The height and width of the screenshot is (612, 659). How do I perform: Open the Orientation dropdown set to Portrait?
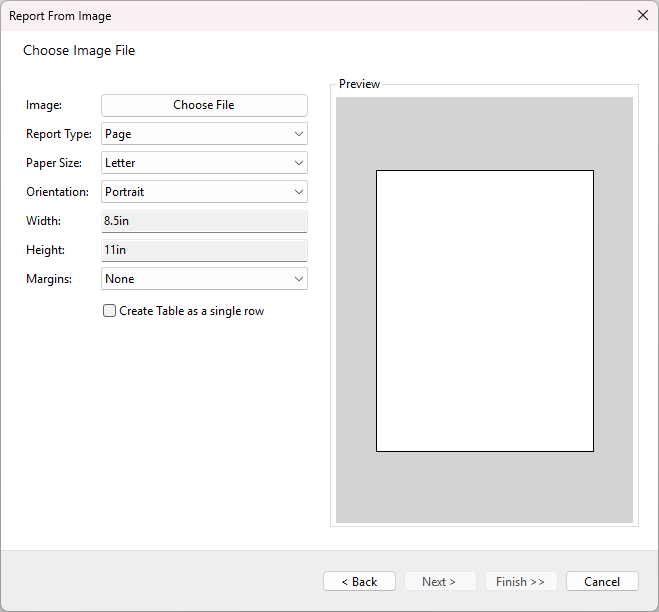click(204, 192)
